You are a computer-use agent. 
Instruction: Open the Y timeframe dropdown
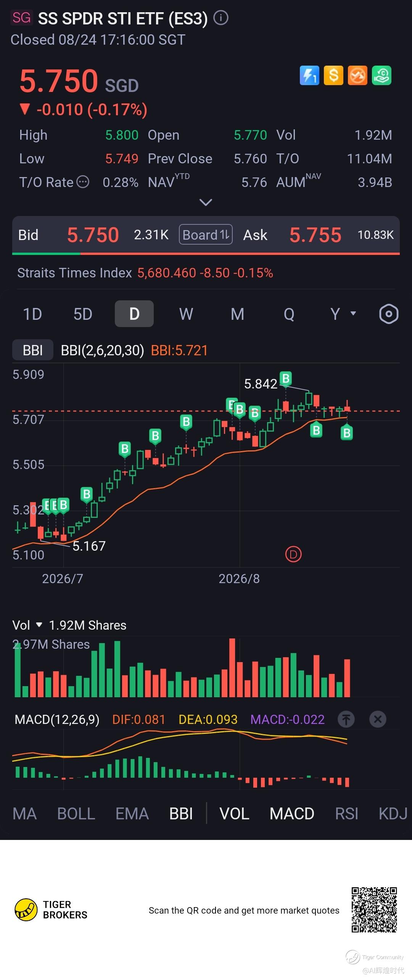[343, 314]
